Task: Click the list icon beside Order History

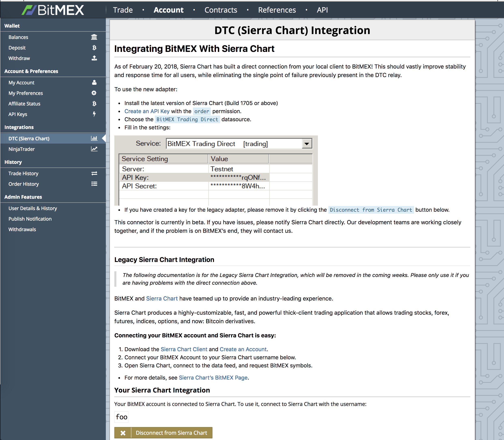Action: tap(94, 184)
